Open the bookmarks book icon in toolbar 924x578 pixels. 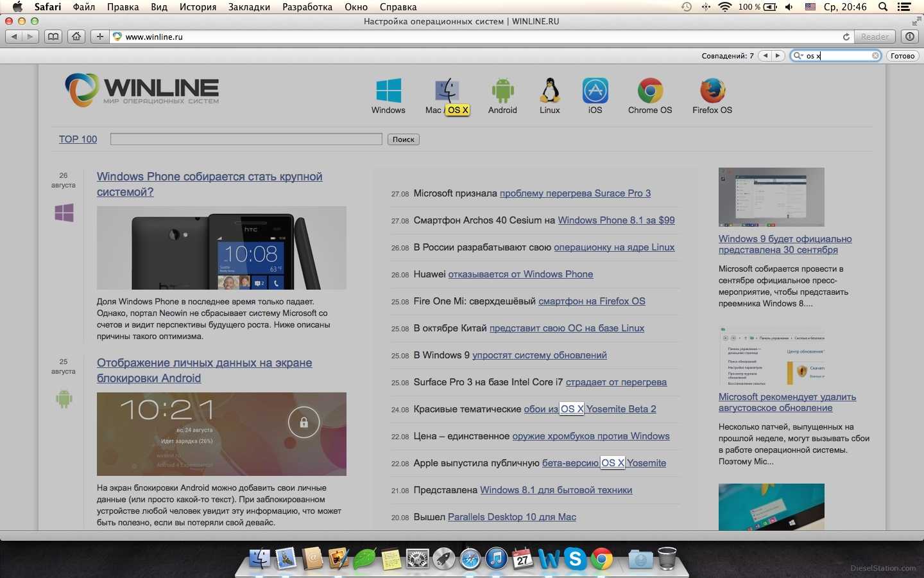tap(53, 37)
